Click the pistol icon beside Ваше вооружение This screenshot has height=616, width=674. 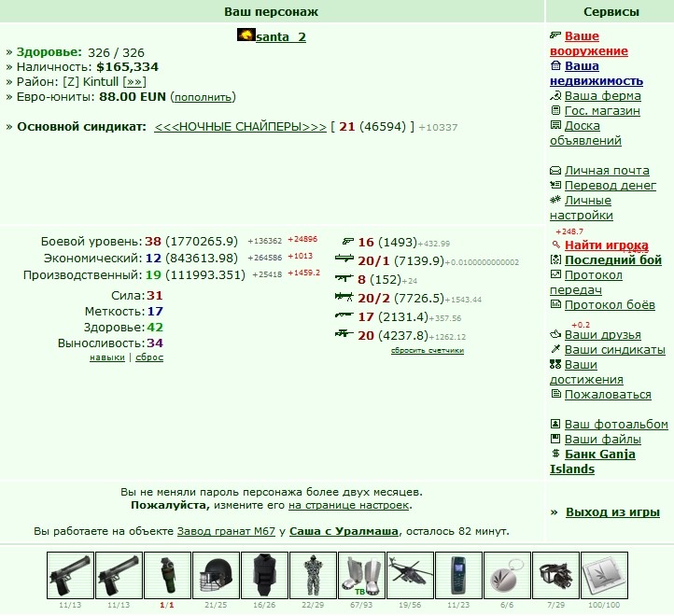[555, 35]
